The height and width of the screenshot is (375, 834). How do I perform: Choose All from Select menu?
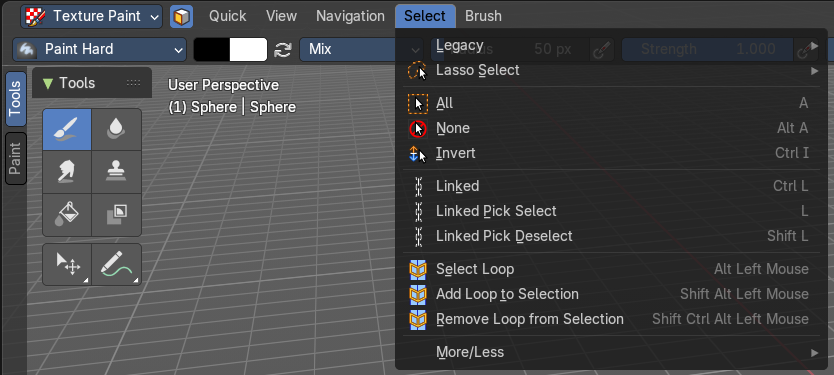612,103
